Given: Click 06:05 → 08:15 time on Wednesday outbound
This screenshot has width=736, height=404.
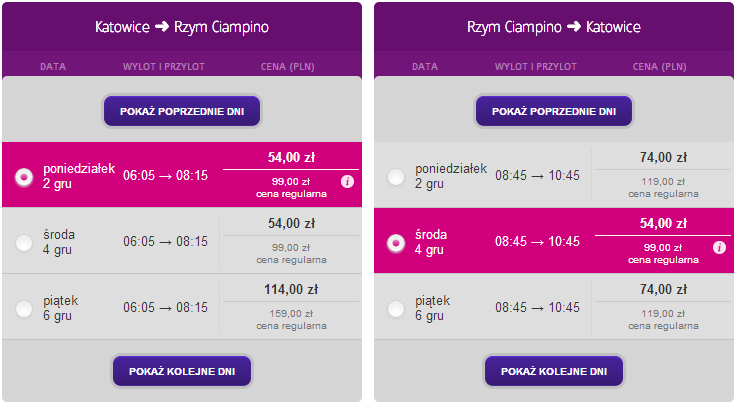Looking at the screenshot, I should [165, 242].
